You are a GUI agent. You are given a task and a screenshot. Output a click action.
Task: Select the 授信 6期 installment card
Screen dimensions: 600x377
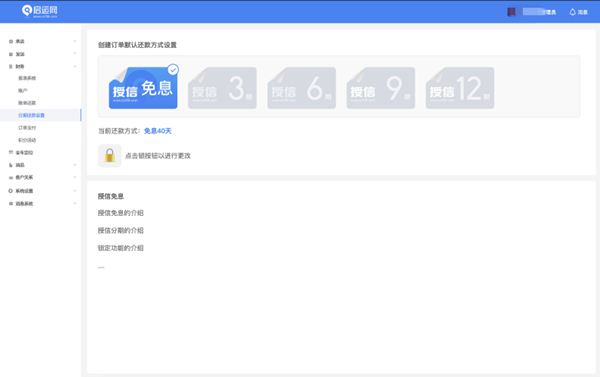click(302, 88)
